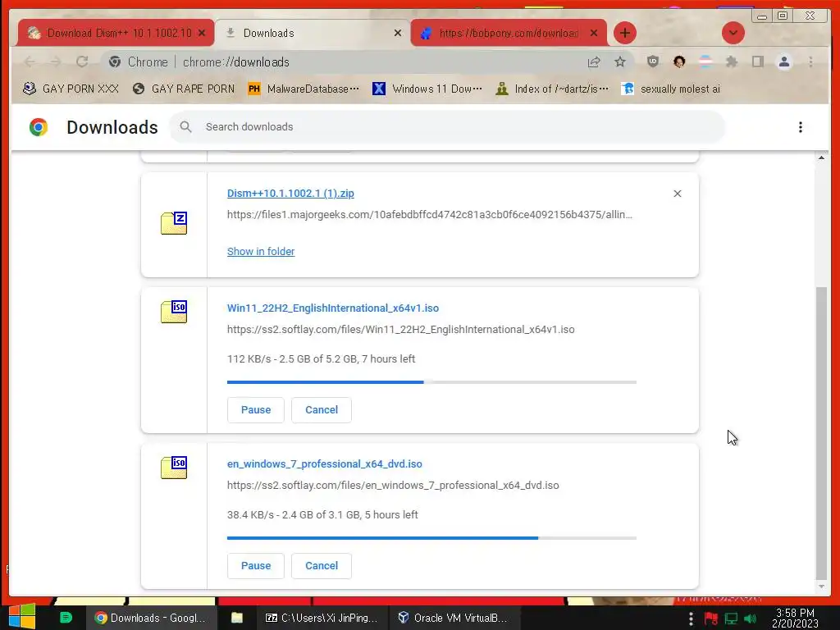This screenshot has height=630, width=840.
Task: Open the uBlock shield extension icon
Action: coord(652,62)
